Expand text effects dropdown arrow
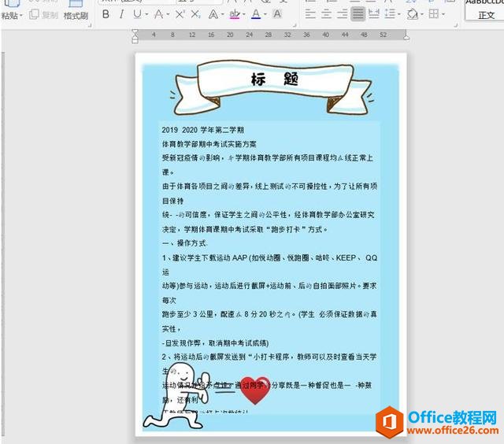Viewport: 504px width, 444px height. 222,14
